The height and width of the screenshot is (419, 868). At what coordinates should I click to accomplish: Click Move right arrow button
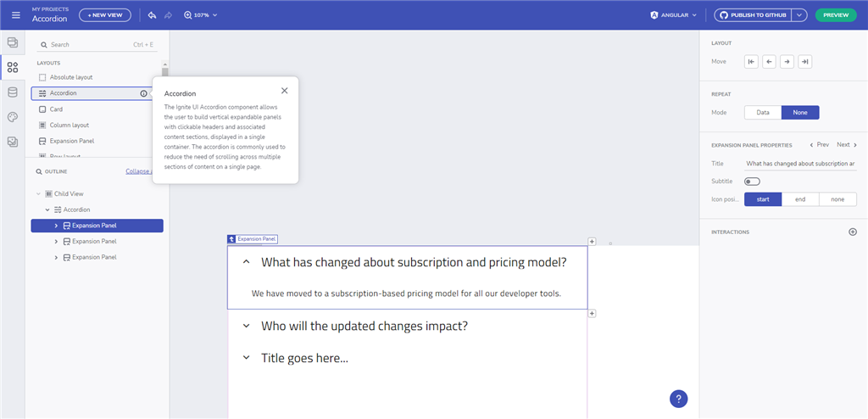[787, 62]
